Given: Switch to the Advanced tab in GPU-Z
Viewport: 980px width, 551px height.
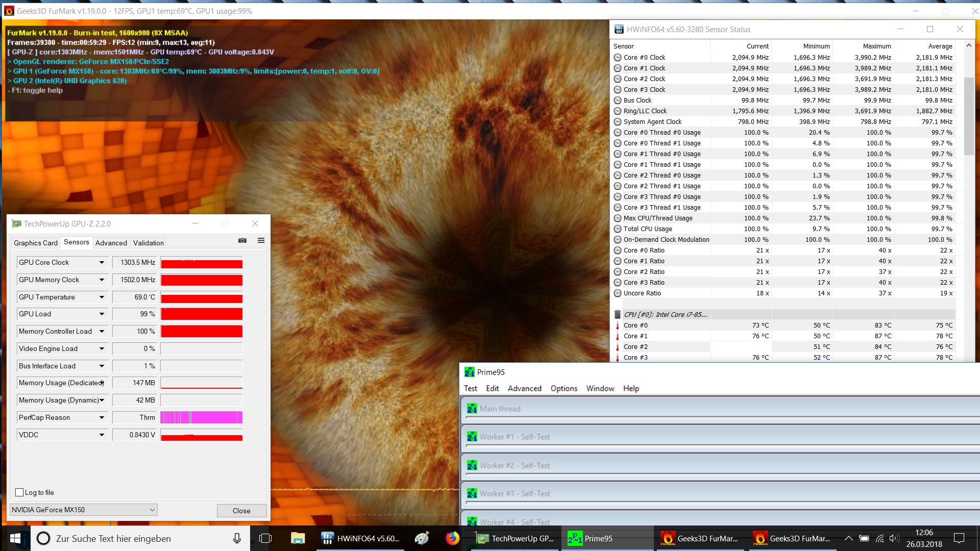Looking at the screenshot, I should tap(111, 243).
